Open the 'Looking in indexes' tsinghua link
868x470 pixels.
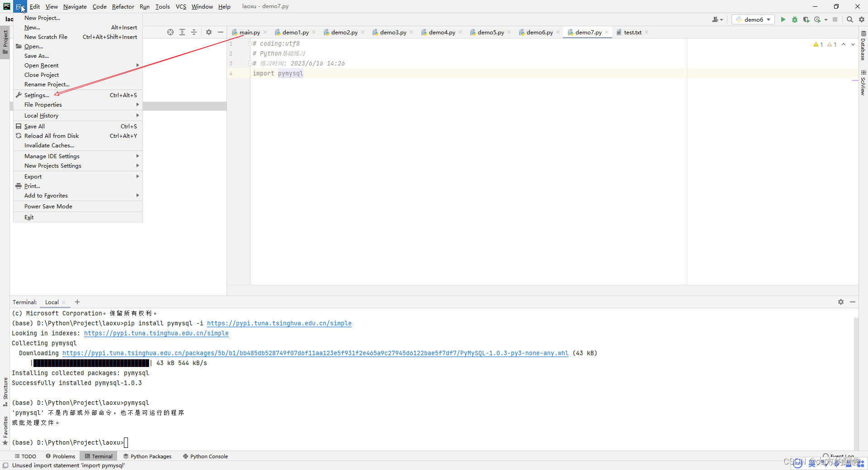tap(156, 334)
